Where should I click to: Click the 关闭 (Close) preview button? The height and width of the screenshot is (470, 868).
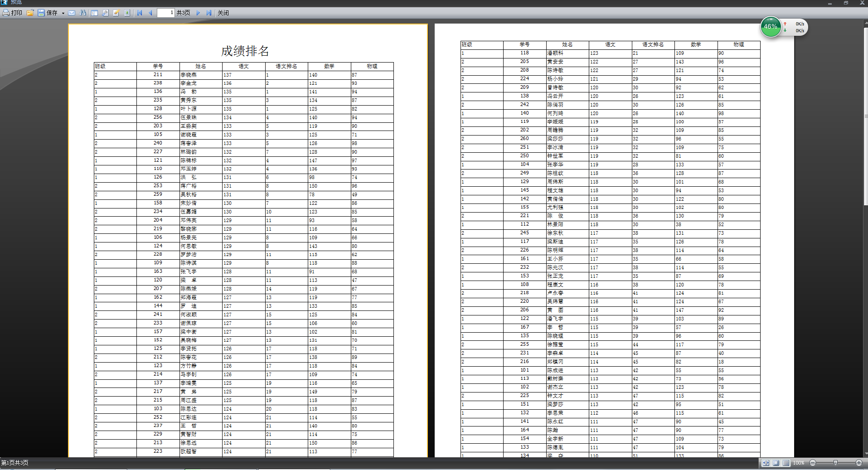coord(223,13)
